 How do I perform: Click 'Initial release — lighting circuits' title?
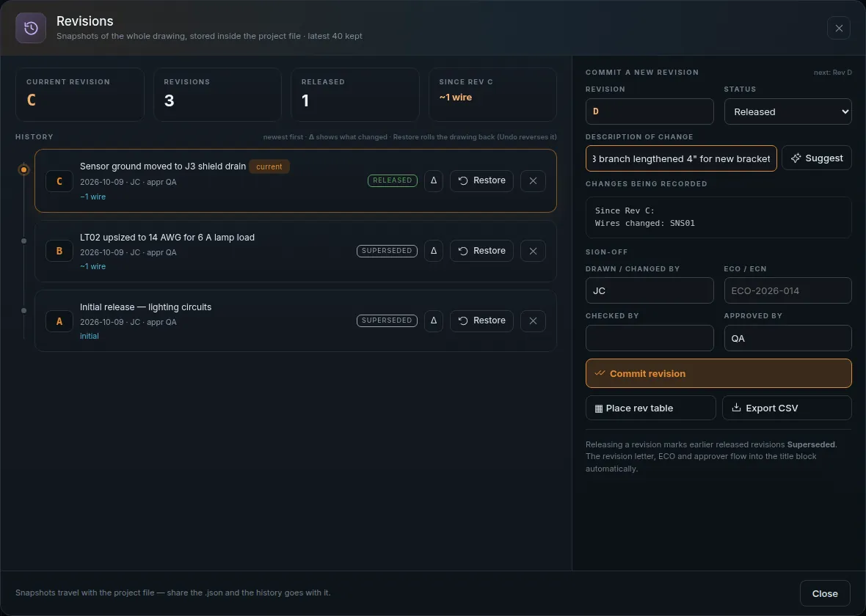pos(146,307)
